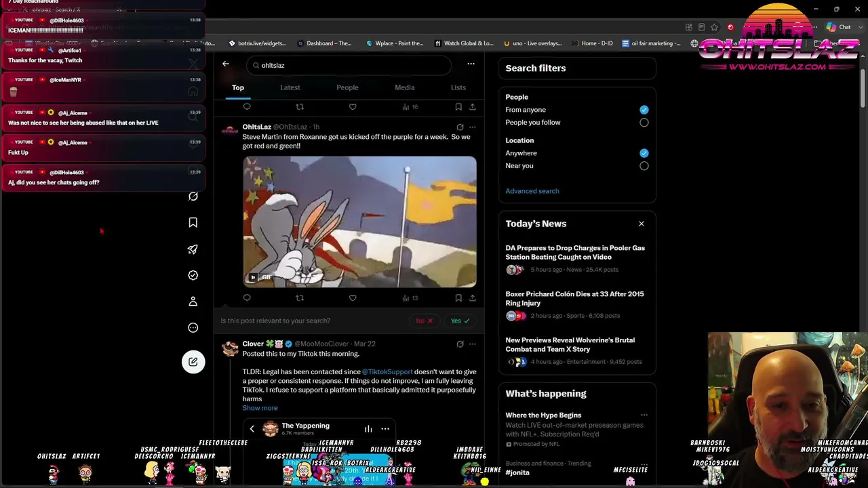
Task: Open search settings three-dot menu
Action: click(471, 64)
